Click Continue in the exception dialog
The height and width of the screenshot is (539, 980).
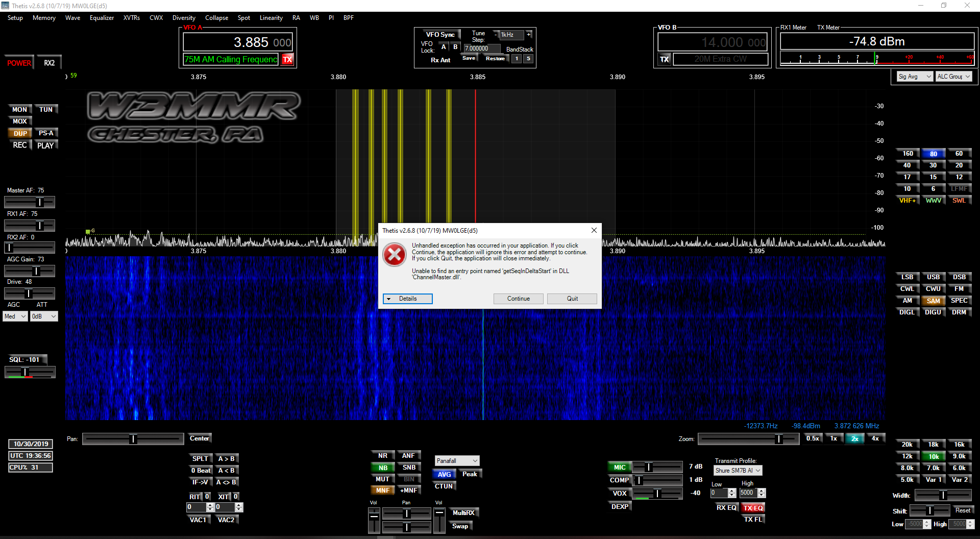[x=518, y=299]
